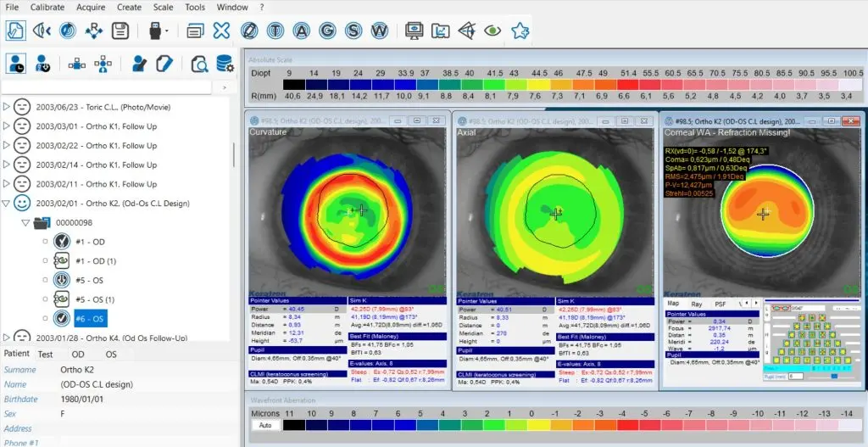Expand the 2003/06/23 Toric C.L. visit

click(7, 107)
